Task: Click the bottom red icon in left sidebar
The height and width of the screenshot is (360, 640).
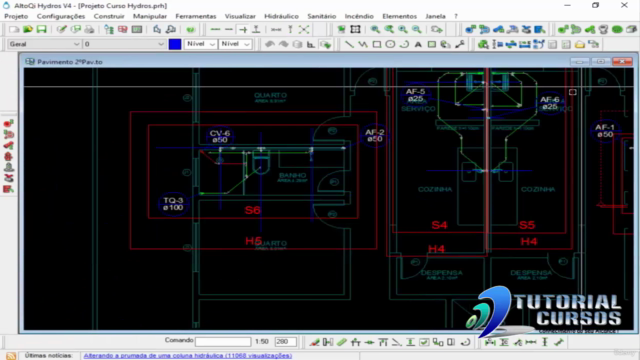Action: (x=9, y=189)
